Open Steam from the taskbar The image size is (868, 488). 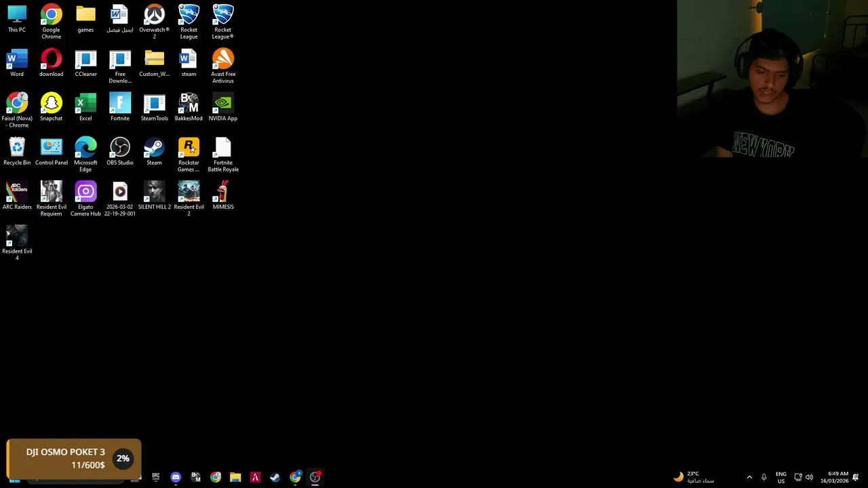[x=275, y=477]
